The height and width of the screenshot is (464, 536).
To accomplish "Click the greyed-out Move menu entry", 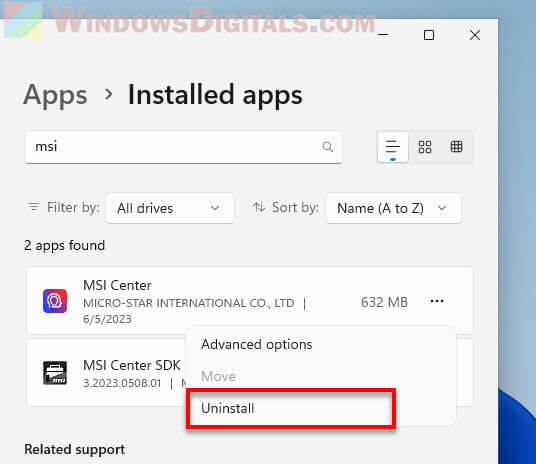I will click(218, 376).
